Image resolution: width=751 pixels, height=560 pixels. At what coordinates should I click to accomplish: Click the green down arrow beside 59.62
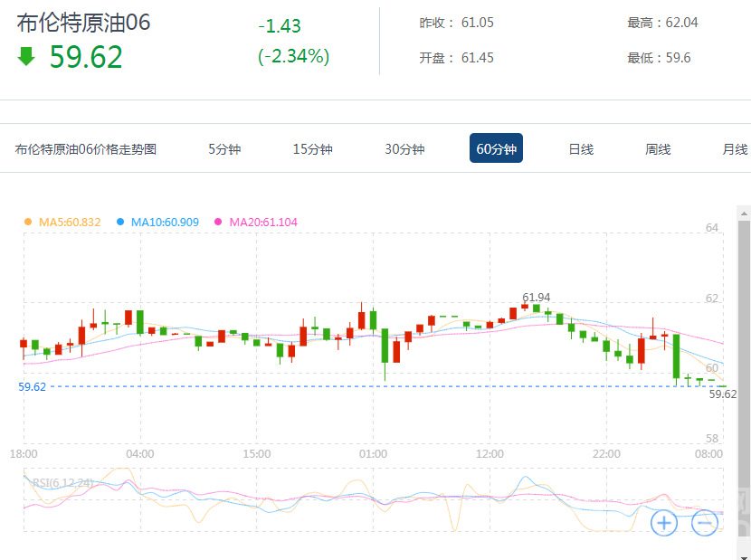coord(26,57)
